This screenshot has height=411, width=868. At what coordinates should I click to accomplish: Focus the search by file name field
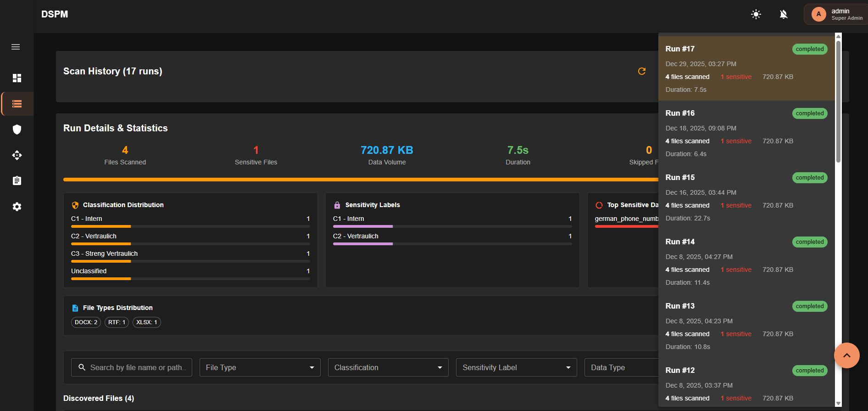pyautogui.click(x=132, y=367)
